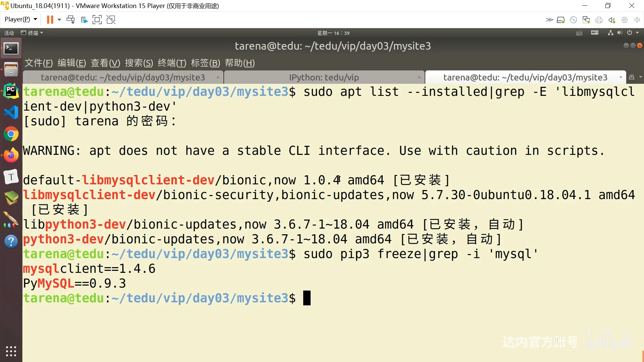Image resolution: width=644 pixels, height=362 pixels.
Task: Click the input method keyboard indicator
Action: tap(579, 33)
